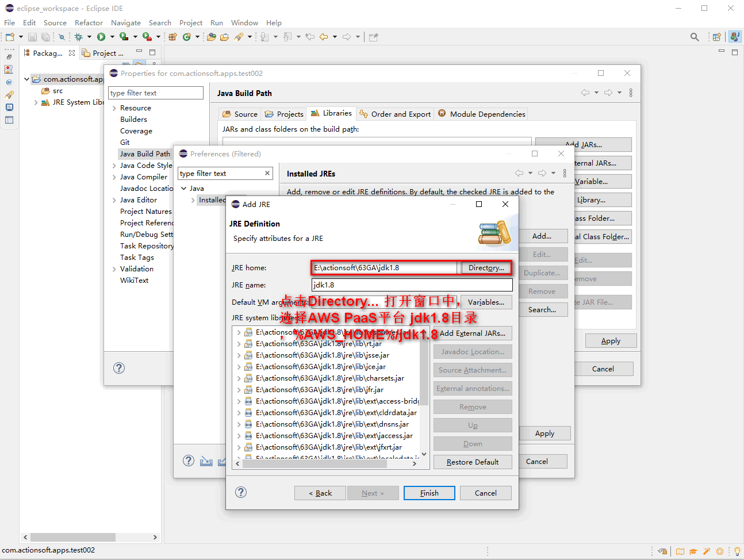Viewport: 744px width, 560px height.
Task: Open the Refactor menu
Action: coord(89,22)
